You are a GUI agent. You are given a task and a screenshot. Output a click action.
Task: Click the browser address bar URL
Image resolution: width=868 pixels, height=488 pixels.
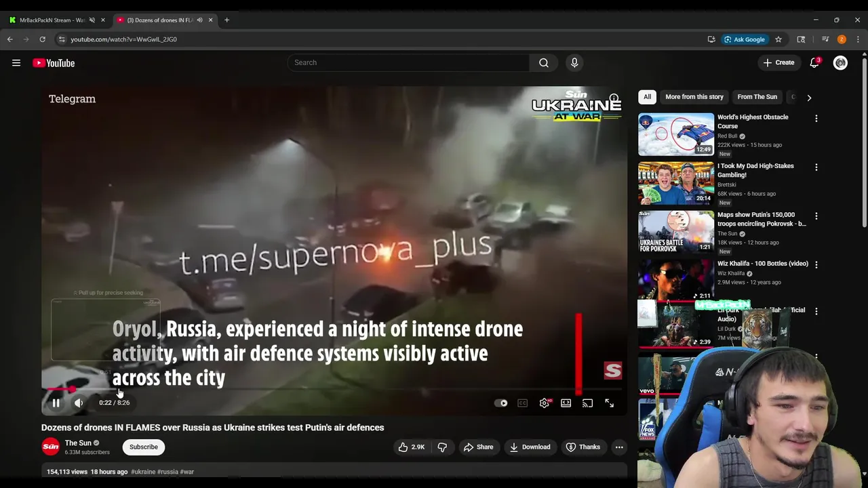point(124,39)
